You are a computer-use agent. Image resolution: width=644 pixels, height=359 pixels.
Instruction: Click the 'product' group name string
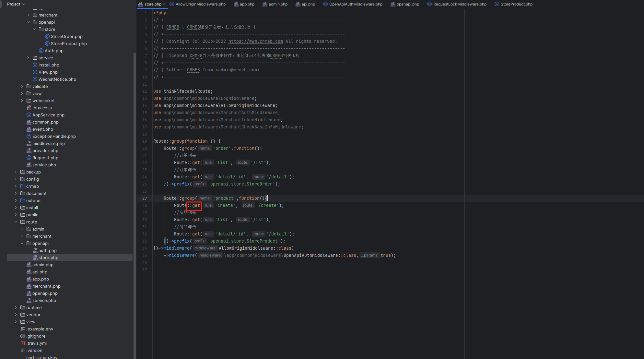225,198
